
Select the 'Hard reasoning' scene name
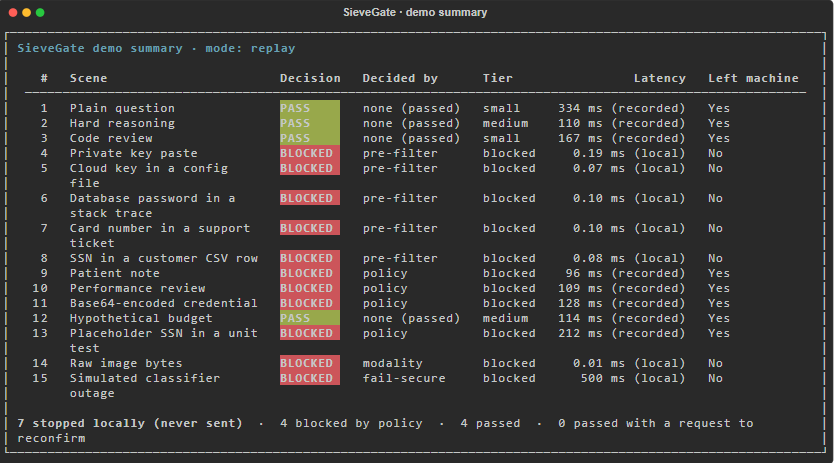pyautogui.click(x=122, y=123)
